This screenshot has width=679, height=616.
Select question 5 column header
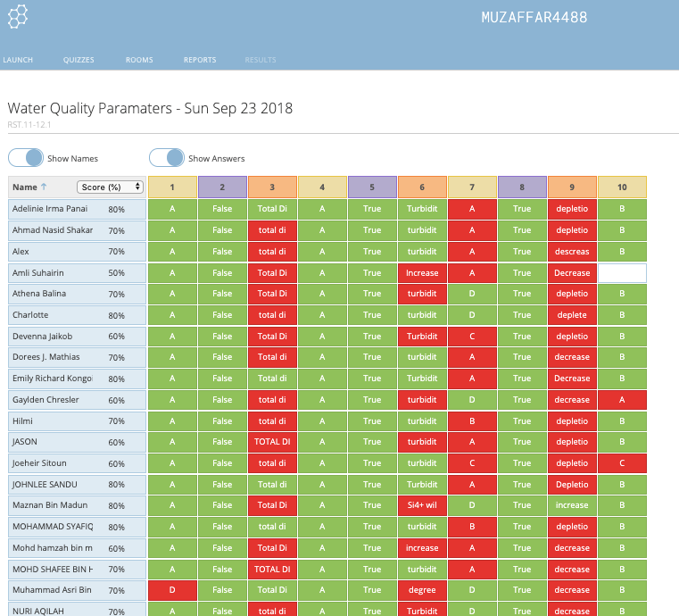click(372, 187)
